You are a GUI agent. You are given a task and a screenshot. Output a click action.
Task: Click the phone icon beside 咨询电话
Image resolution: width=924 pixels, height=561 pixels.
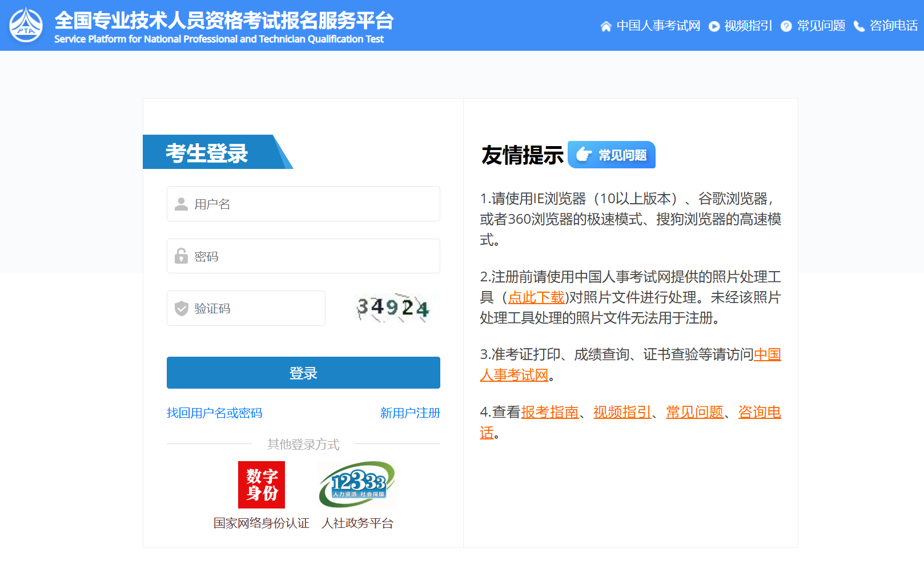[859, 26]
